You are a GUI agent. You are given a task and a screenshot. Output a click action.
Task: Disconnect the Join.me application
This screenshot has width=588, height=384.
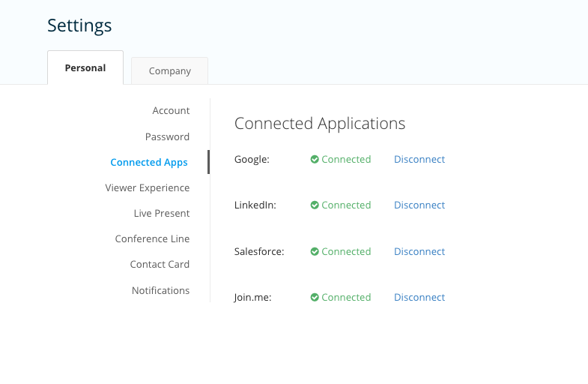click(419, 297)
